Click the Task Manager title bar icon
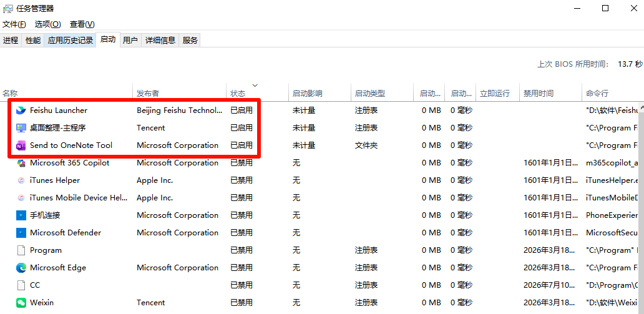This screenshot has width=644, height=314. tap(8, 8)
